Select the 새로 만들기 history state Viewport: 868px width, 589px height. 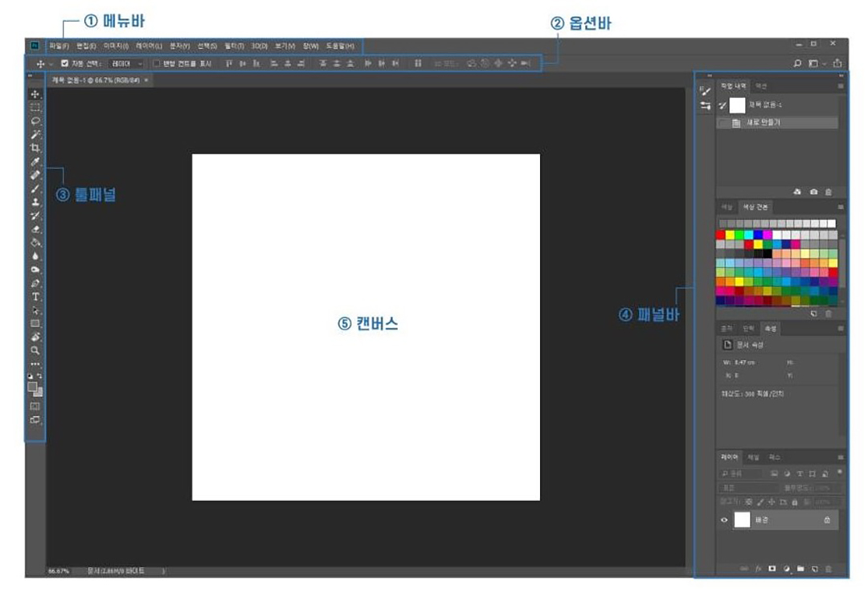[x=777, y=122]
